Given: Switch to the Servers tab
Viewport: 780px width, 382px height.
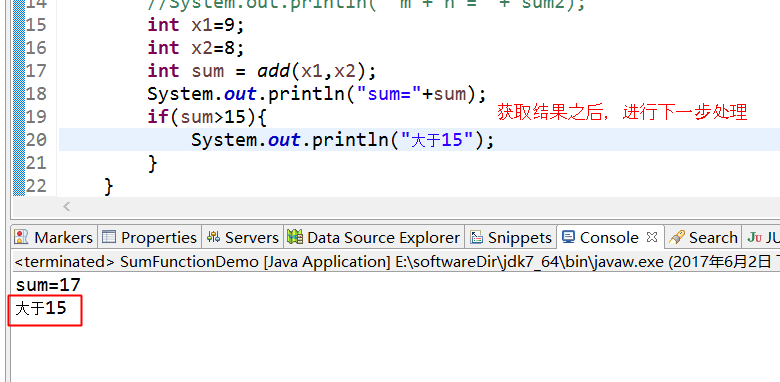Looking at the screenshot, I should 243,238.
